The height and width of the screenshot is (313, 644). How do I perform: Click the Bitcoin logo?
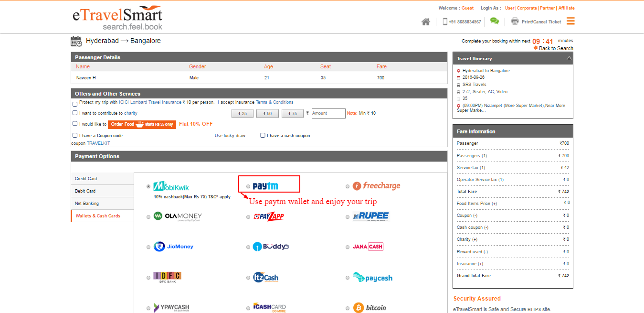tap(370, 307)
